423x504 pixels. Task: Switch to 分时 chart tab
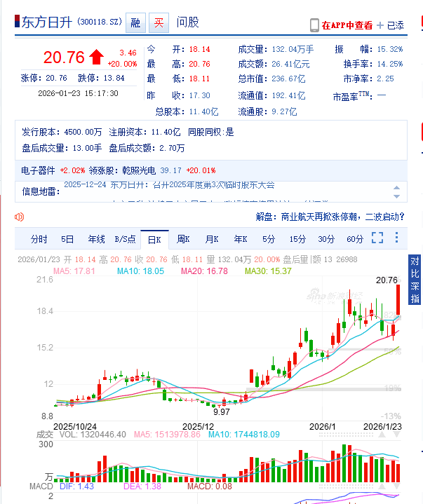point(39,239)
